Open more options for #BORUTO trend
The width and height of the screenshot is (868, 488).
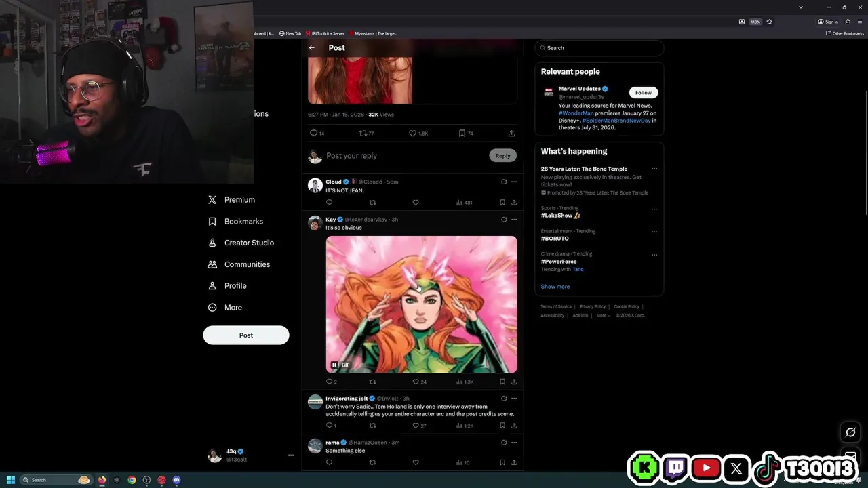pos(654,232)
